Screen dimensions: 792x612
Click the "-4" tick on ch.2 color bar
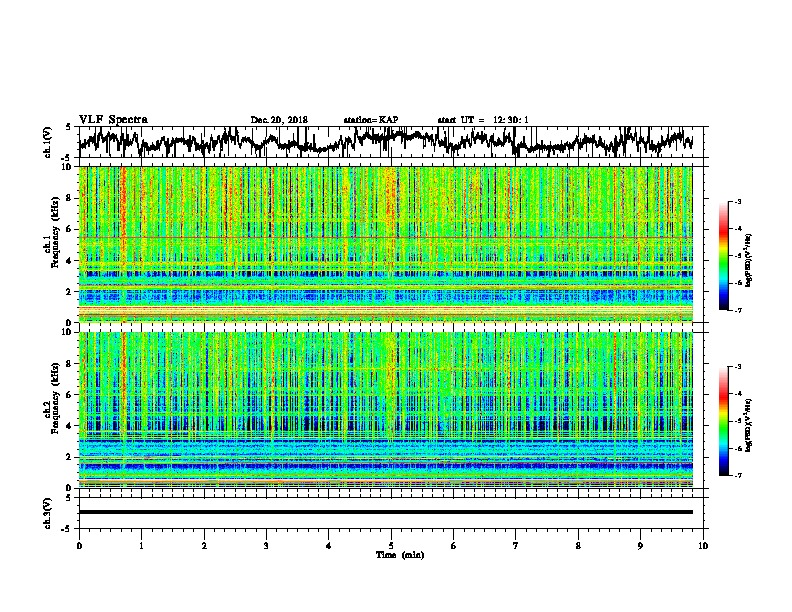[738, 394]
